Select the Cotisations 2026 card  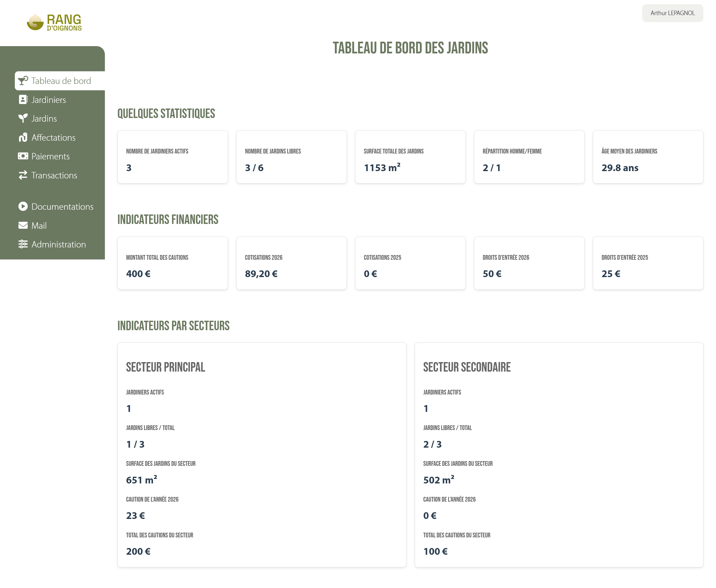(291, 263)
